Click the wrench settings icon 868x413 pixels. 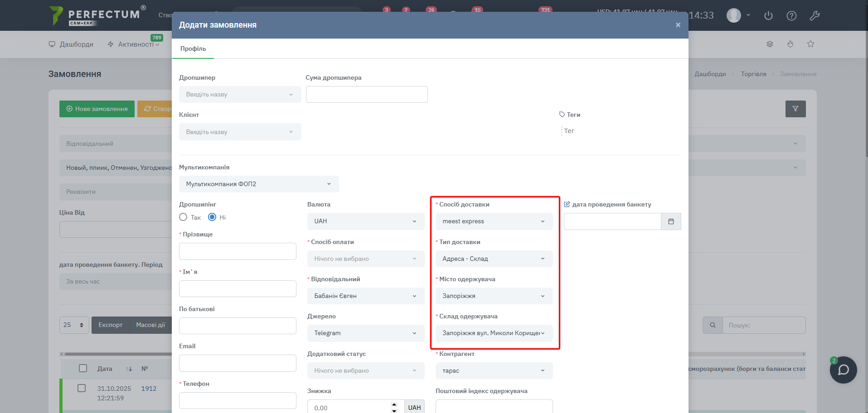(815, 16)
